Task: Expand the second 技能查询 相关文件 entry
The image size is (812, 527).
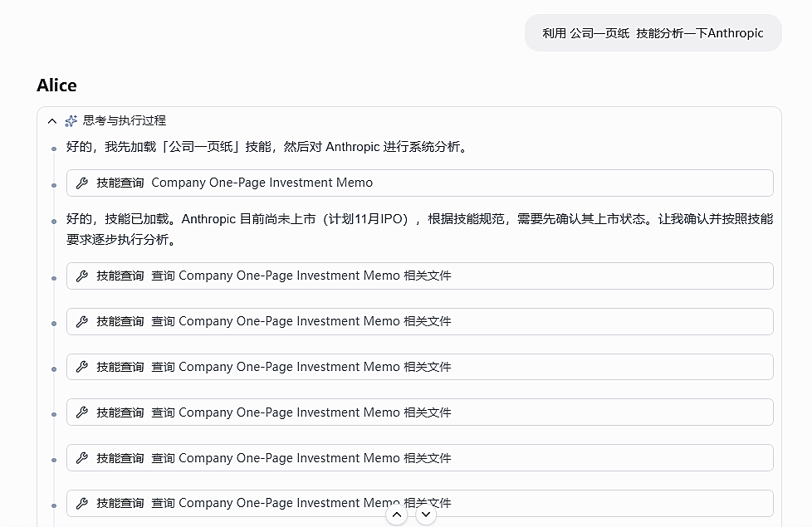Action: (x=420, y=321)
